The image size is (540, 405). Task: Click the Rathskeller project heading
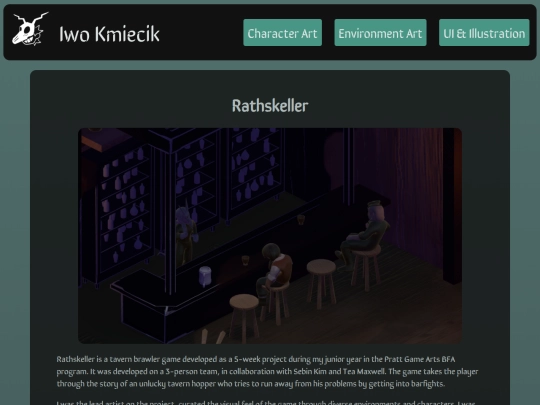pos(270,106)
